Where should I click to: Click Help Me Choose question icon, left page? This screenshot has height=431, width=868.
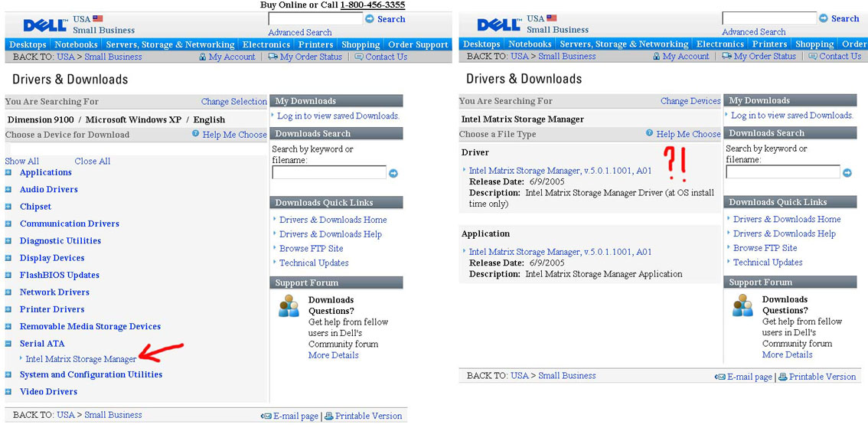point(196,134)
